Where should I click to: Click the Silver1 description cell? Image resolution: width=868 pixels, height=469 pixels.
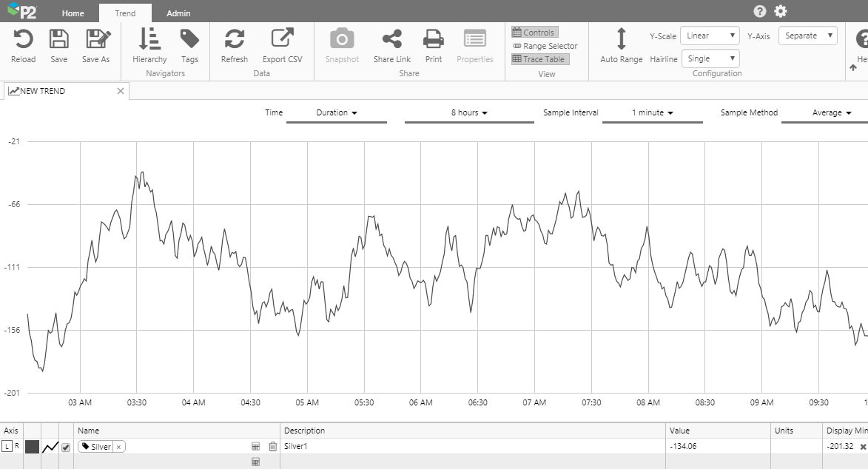pos(472,446)
